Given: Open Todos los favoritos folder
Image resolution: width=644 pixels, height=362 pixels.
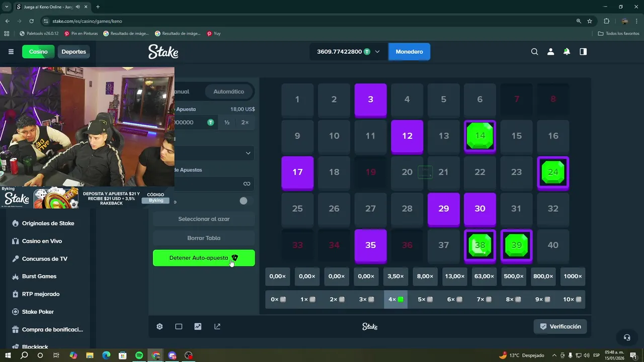Looking at the screenshot, I should pos(618,34).
